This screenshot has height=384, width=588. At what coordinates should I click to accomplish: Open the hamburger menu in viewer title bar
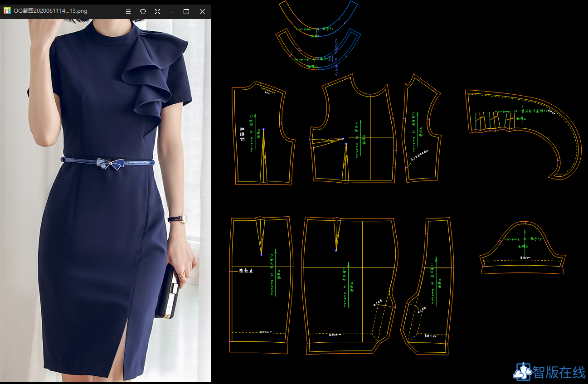point(128,12)
